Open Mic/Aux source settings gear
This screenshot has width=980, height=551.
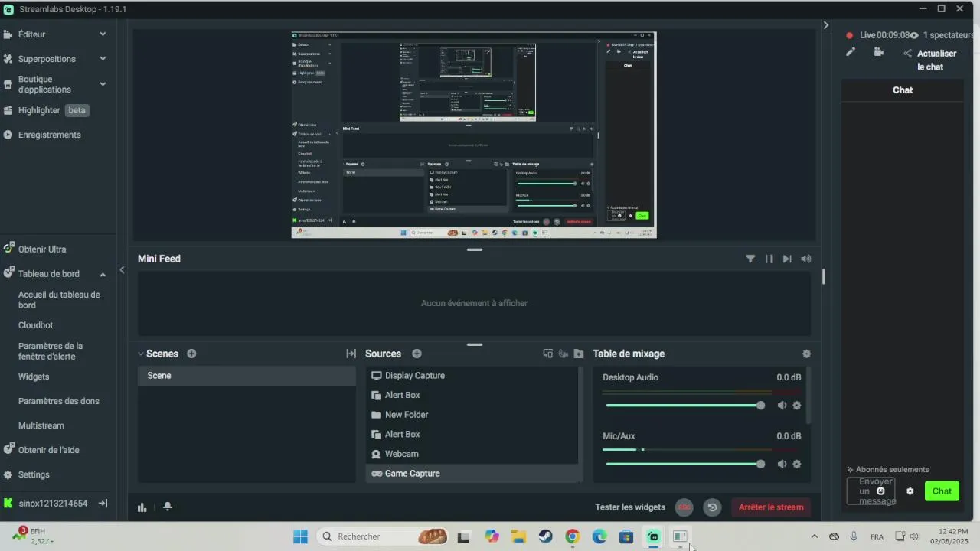(x=796, y=464)
